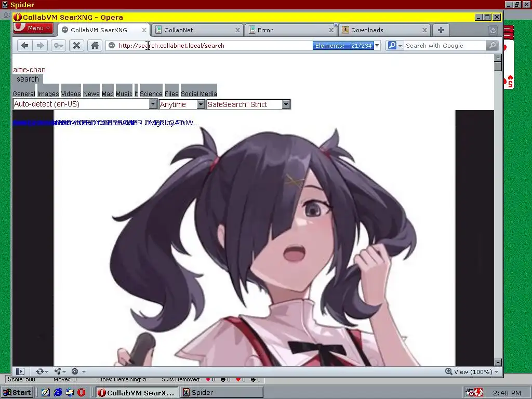Image resolution: width=532 pixels, height=399 pixels.
Task: Open Opera Link sync status icon
Action: pos(39,371)
